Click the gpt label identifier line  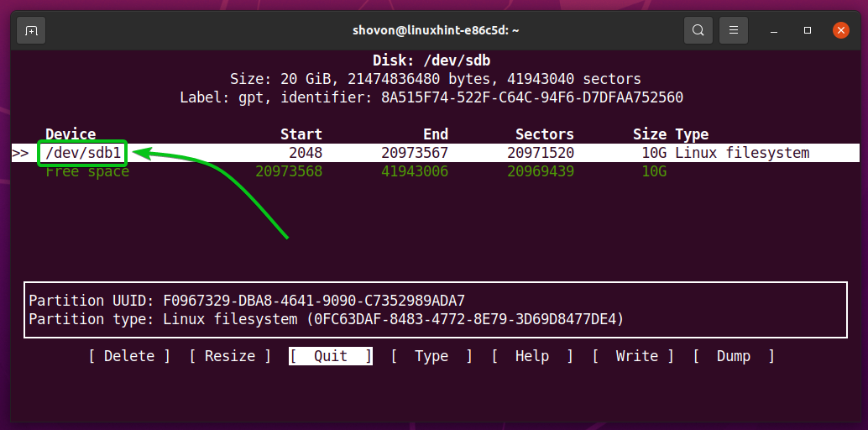pyautogui.click(x=431, y=98)
